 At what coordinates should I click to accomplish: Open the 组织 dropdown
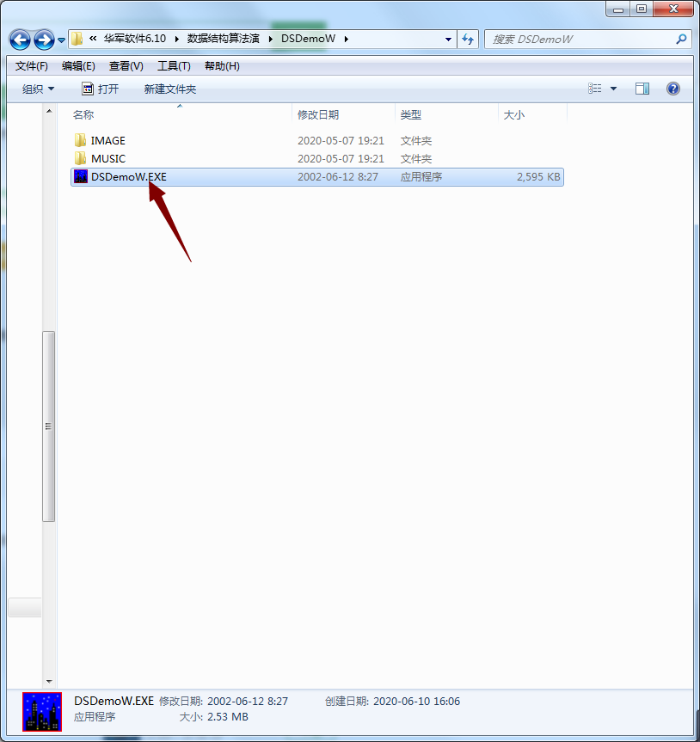[x=38, y=89]
